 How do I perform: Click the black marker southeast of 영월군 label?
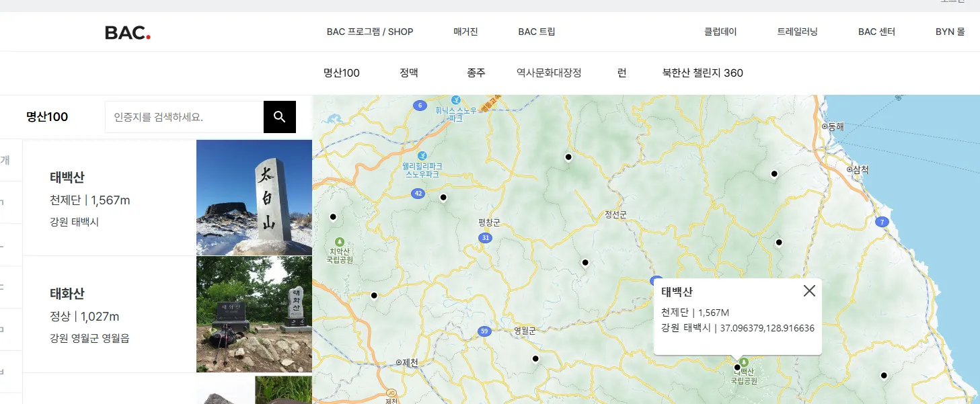(535, 358)
